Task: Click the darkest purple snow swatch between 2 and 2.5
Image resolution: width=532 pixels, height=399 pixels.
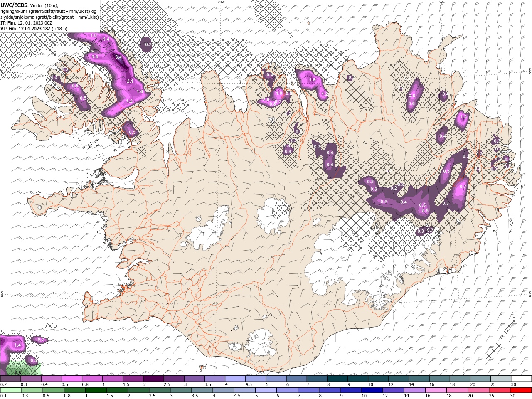Action: click(153, 379)
